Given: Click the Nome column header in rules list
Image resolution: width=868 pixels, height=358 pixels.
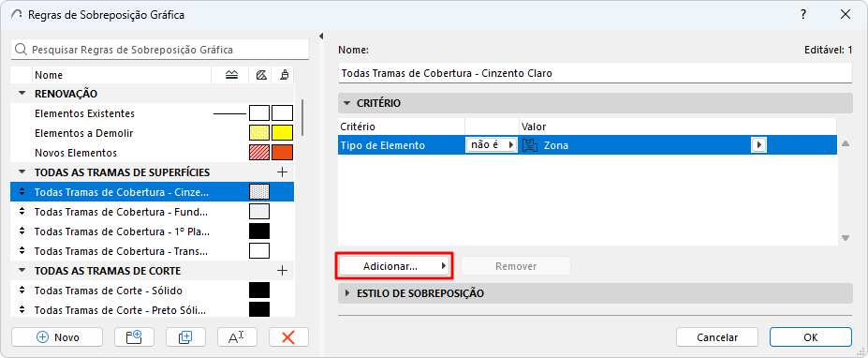Looking at the screenshot, I should [122, 75].
